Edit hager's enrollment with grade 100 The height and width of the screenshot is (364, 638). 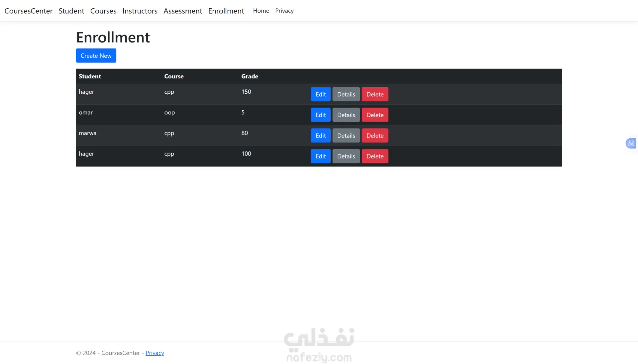click(x=320, y=156)
